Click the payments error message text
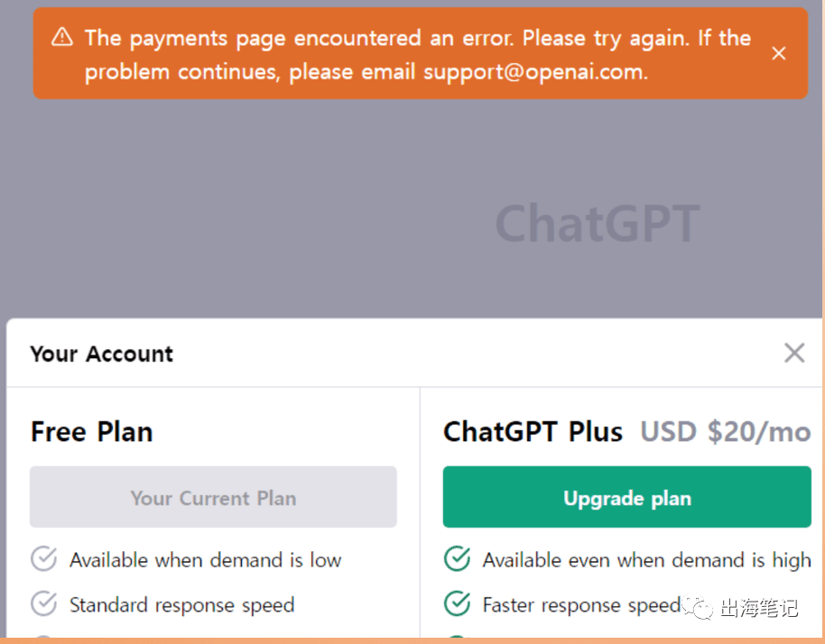The width and height of the screenshot is (825, 644). (x=418, y=55)
